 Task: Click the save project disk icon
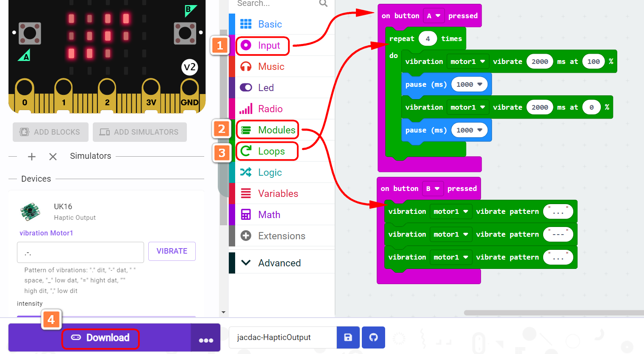click(348, 337)
